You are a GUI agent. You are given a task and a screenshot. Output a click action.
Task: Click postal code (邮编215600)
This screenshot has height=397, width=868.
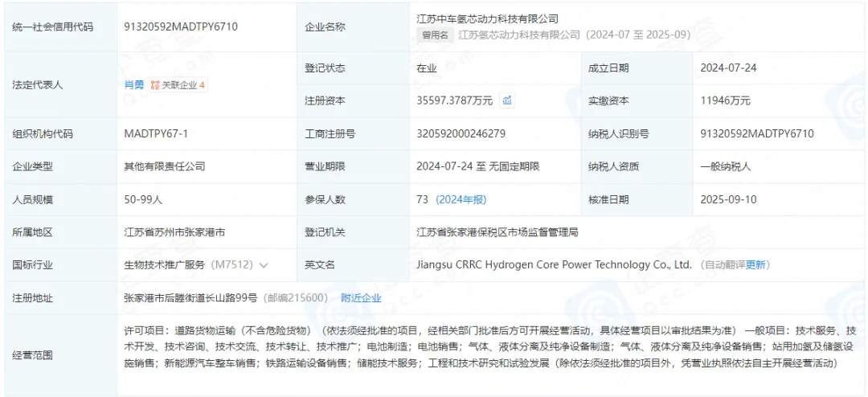294,298
